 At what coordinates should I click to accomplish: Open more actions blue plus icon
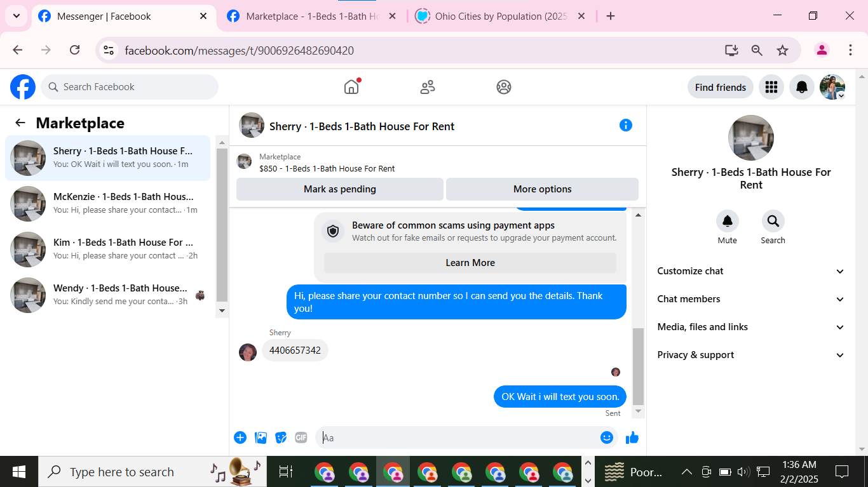coord(240,437)
